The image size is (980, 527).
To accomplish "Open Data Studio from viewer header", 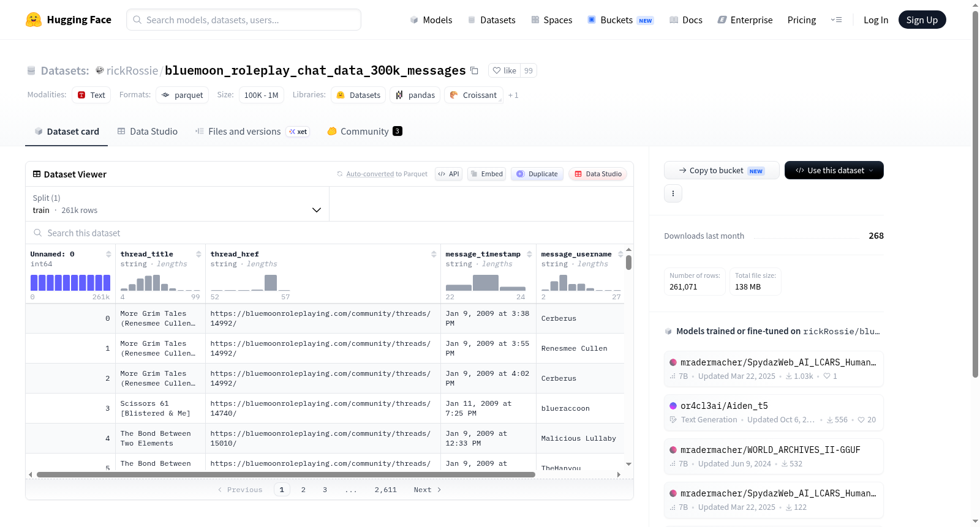I will click(598, 174).
